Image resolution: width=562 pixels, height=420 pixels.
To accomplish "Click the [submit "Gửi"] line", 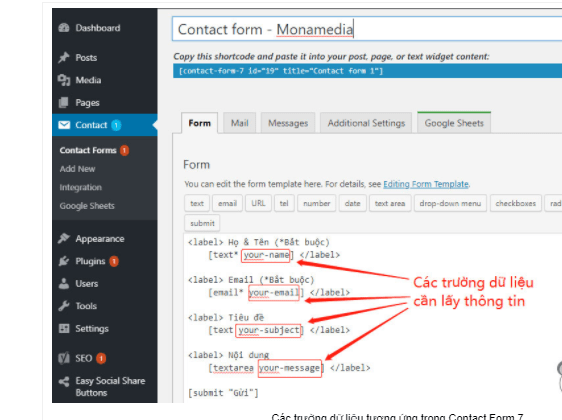I will click(x=223, y=393).
